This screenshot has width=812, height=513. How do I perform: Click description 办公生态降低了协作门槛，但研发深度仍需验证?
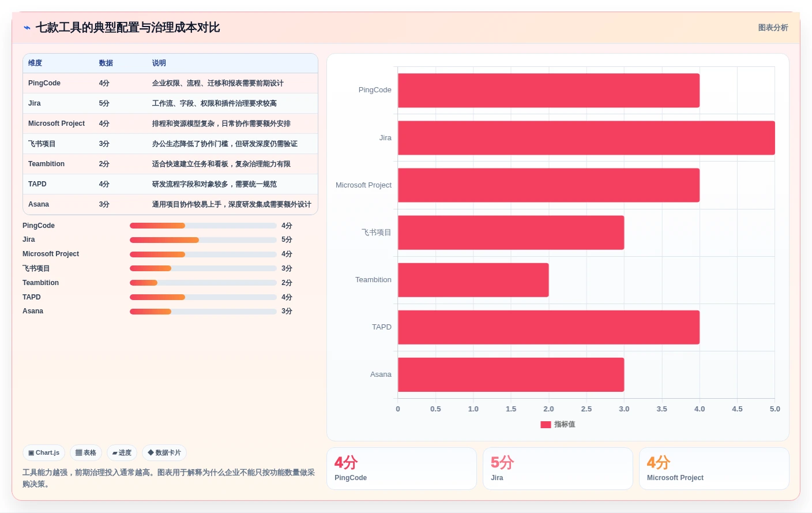225,144
